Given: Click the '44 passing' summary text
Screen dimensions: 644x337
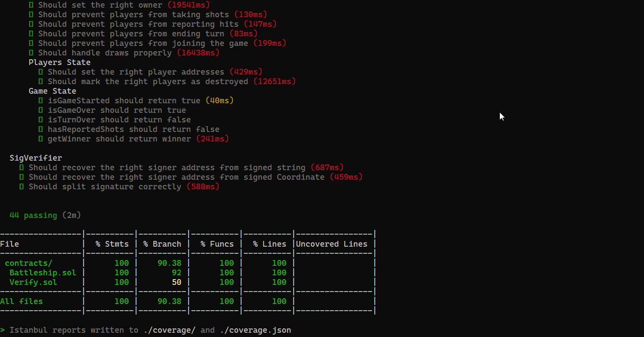Looking at the screenshot, I should (33, 215).
